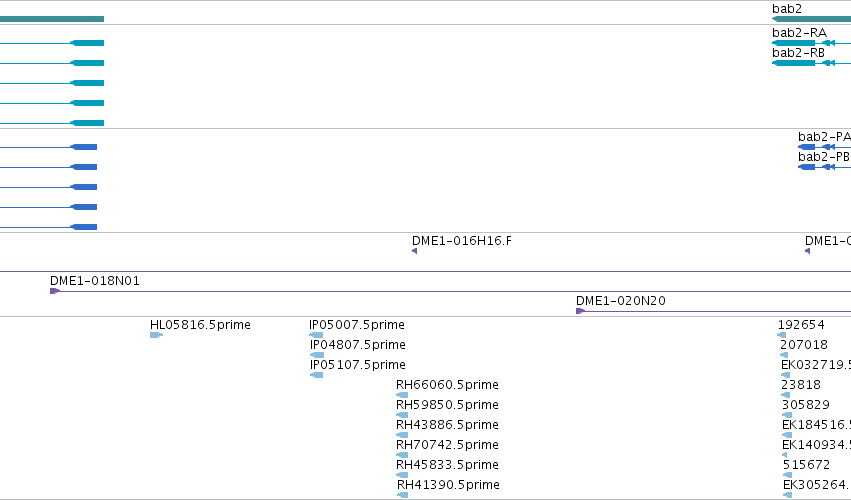This screenshot has width=851, height=500.
Task: Select the bab2-PB coding region glyph
Action: tap(806, 167)
